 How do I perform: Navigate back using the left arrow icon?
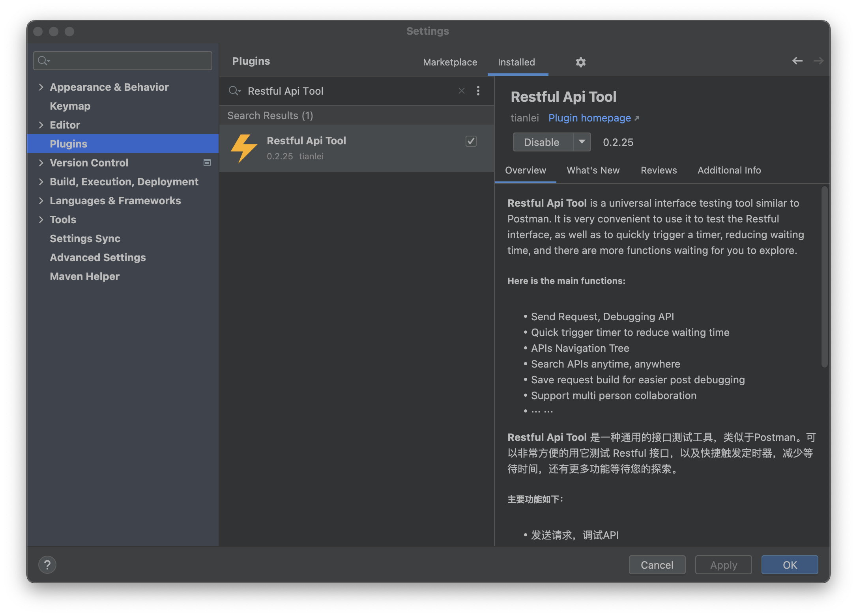(x=797, y=61)
